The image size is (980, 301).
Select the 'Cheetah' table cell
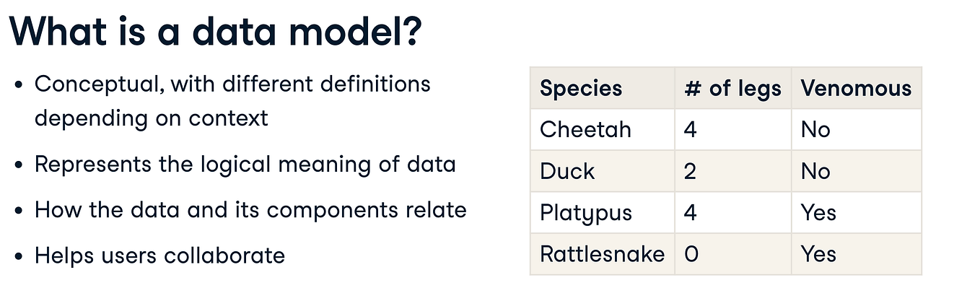click(x=585, y=130)
